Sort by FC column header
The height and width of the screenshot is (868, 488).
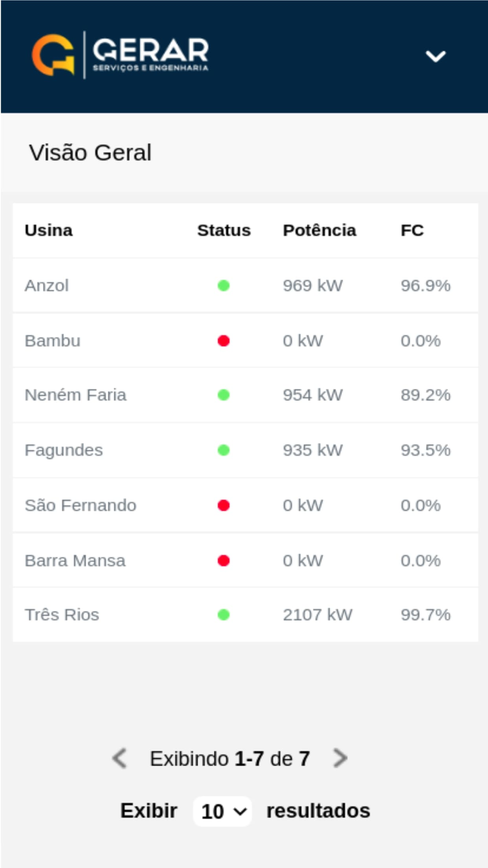click(412, 230)
